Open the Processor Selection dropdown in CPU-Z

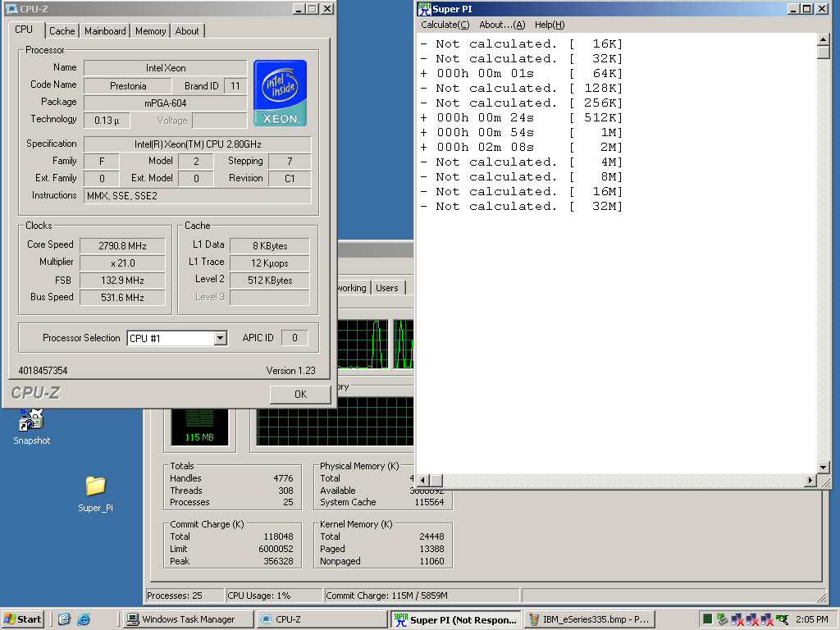click(220, 338)
